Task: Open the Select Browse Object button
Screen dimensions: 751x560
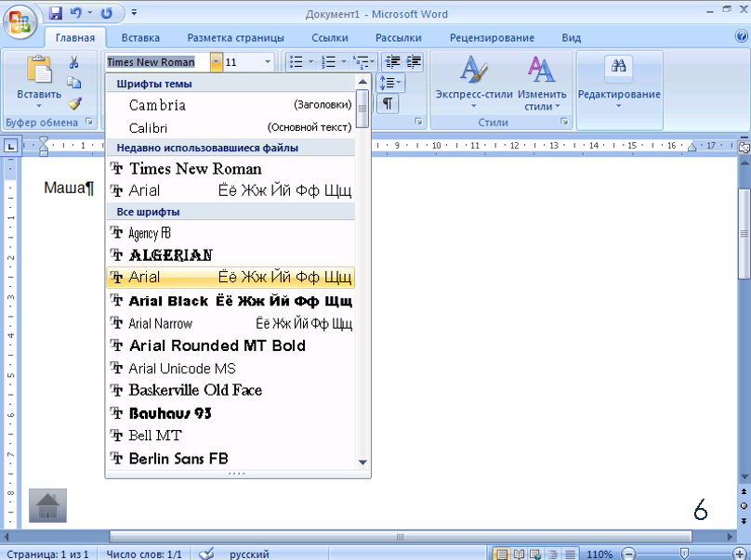Action: tap(744, 506)
